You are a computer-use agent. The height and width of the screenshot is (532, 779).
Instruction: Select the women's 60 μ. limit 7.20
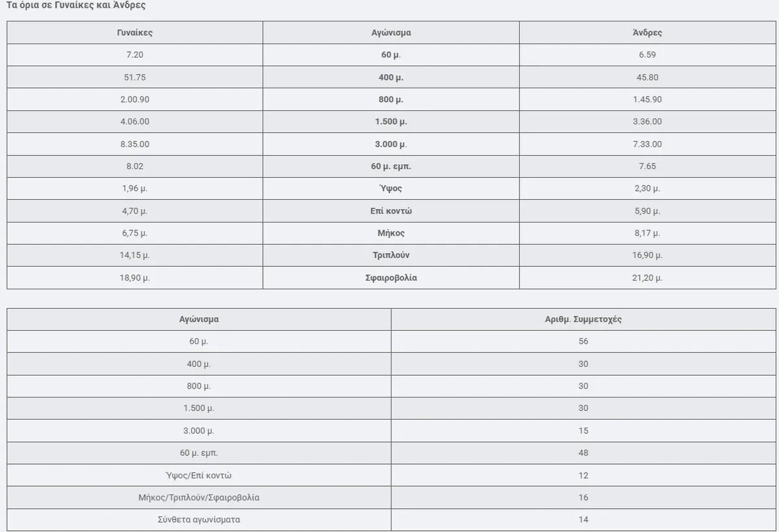(135, 54)
